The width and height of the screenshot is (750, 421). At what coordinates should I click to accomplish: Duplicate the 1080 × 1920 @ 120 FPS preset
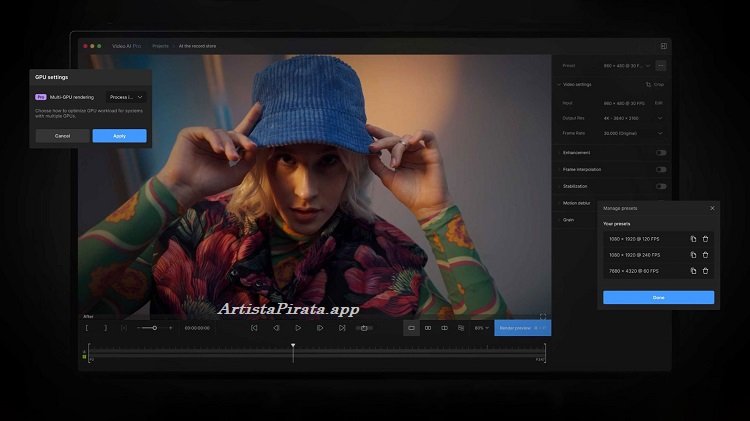[x=693, y=239]
